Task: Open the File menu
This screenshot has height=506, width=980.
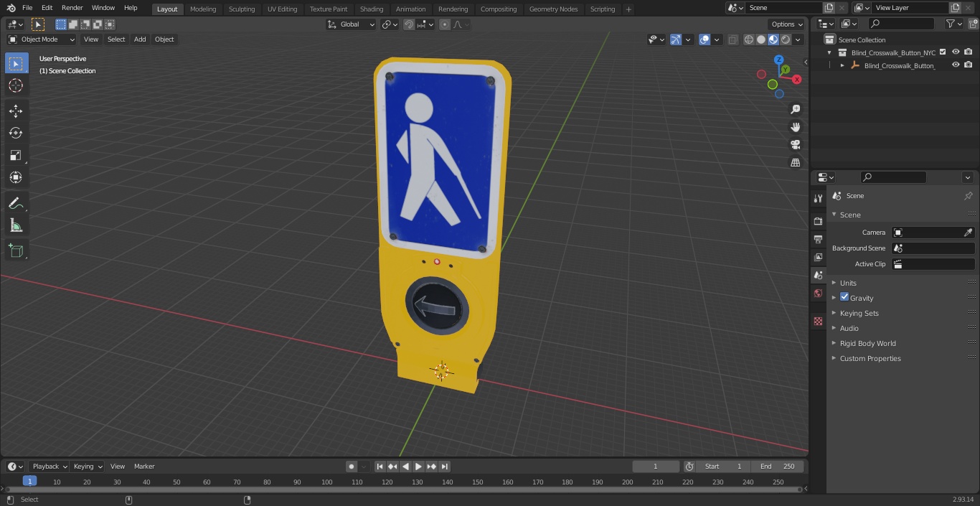Action: click(27, 8)
